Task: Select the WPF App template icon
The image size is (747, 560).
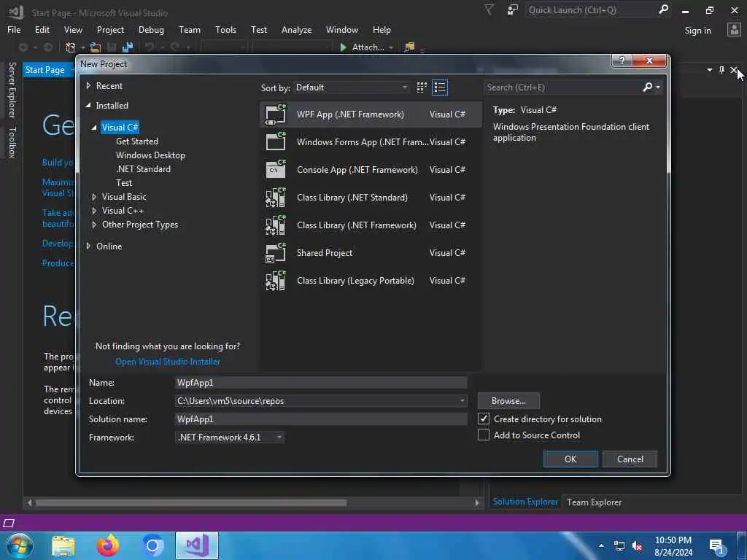Action: (275, 114)
